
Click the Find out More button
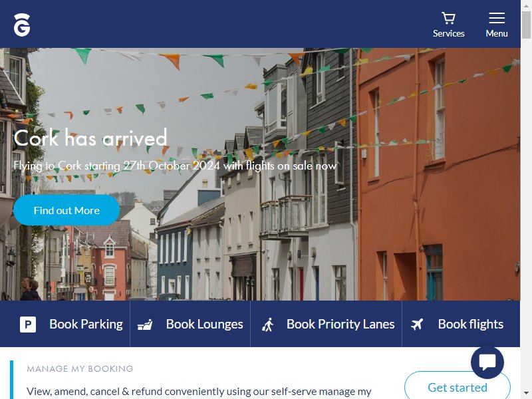click(66, 210)
